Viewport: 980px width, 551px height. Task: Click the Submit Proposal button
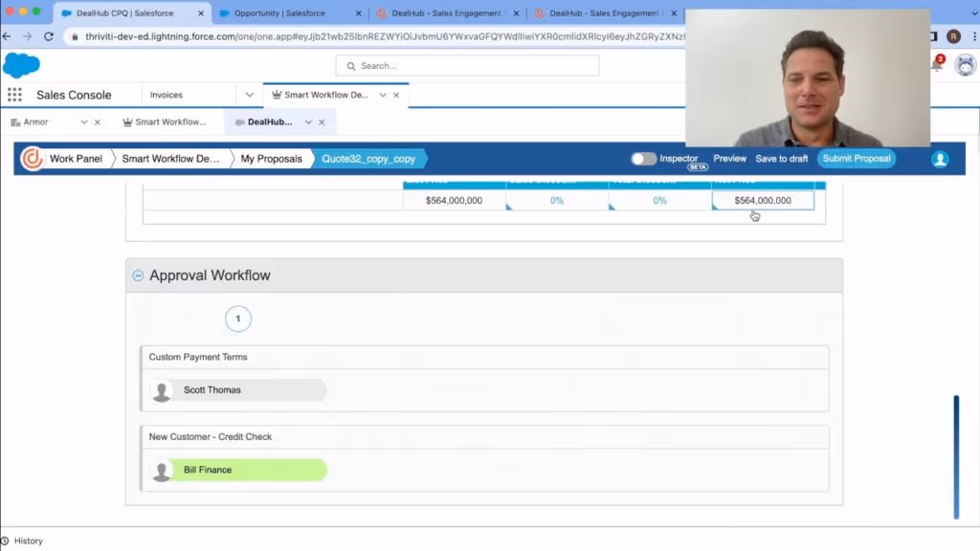coord(857,159)
